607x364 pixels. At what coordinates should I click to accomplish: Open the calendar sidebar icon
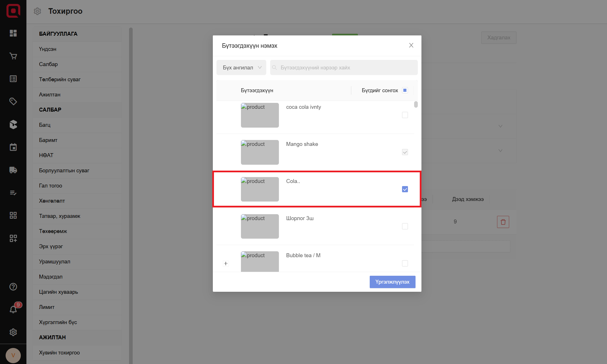click(x=13, y=147)
